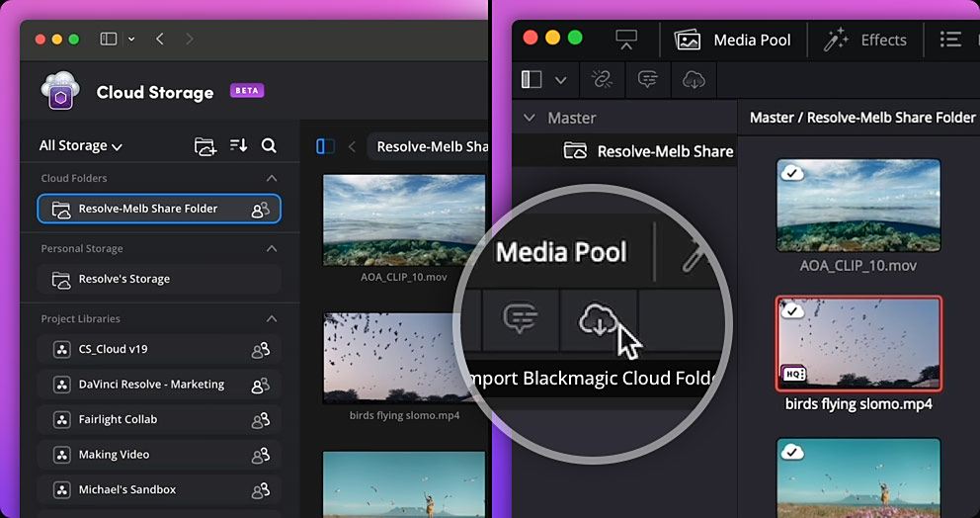The height and width of the screenshot is (518, 980).
Task: Click birds flying slomo.mp4 filename in Cloud Storage
Action: [404, 415]
